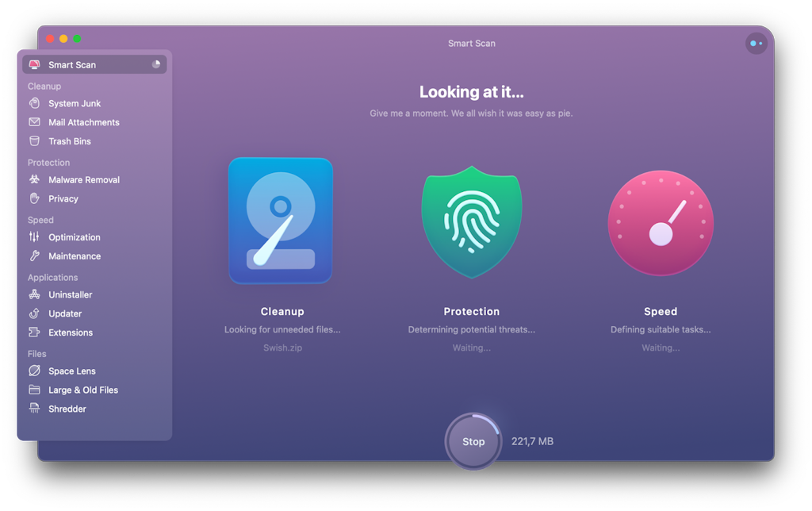This screenshot has height=511, width=812.
Task: Open the Malware Removal tool
Action: [x=34, y=179]
